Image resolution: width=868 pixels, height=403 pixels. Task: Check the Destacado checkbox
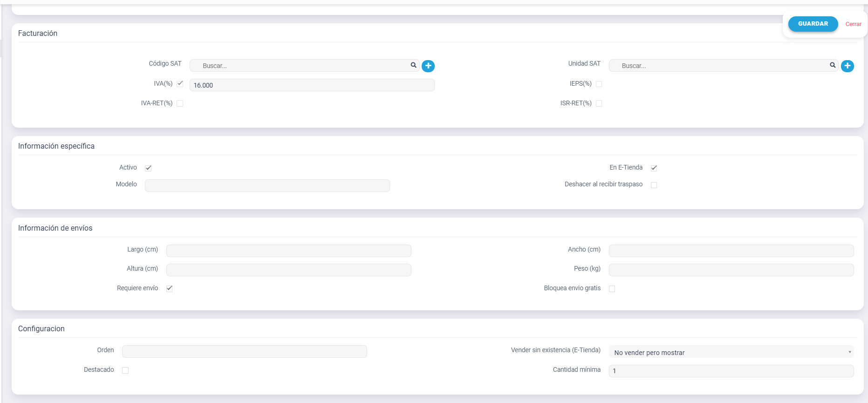125,370
